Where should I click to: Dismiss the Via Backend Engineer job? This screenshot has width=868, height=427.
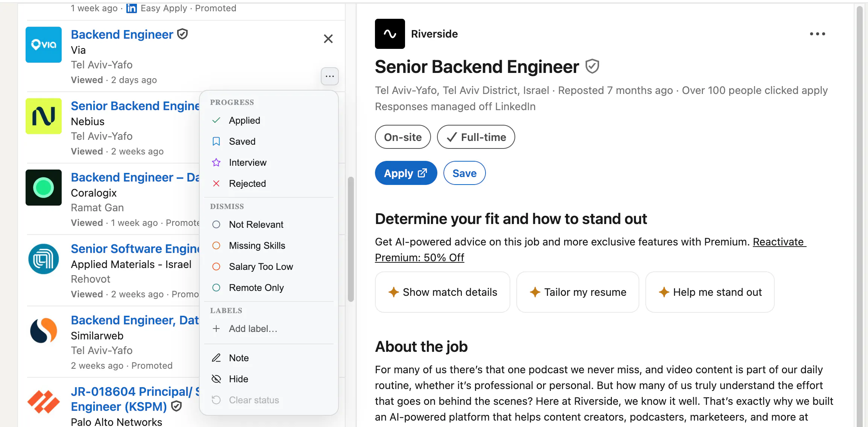(328, 39)
